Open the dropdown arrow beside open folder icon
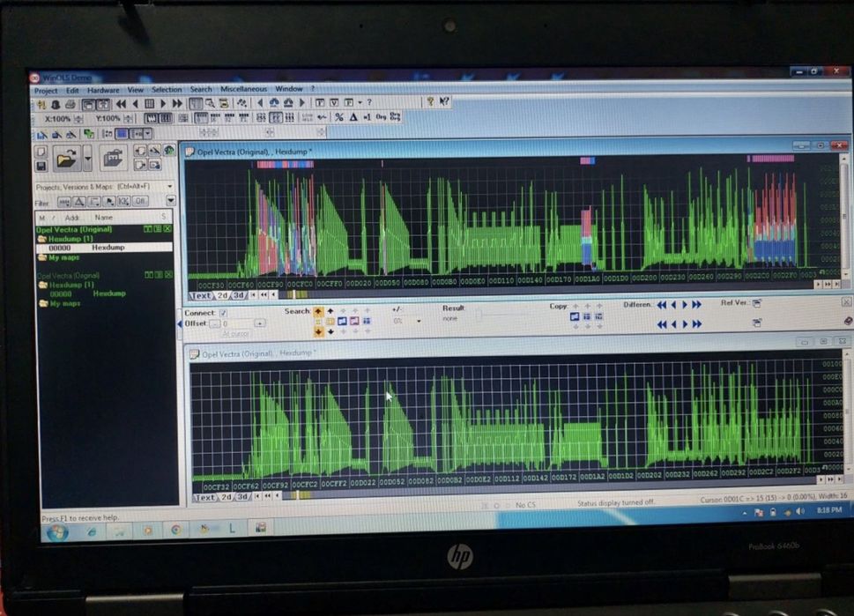This screenshot has width=854, height=616. coord(87,159)
